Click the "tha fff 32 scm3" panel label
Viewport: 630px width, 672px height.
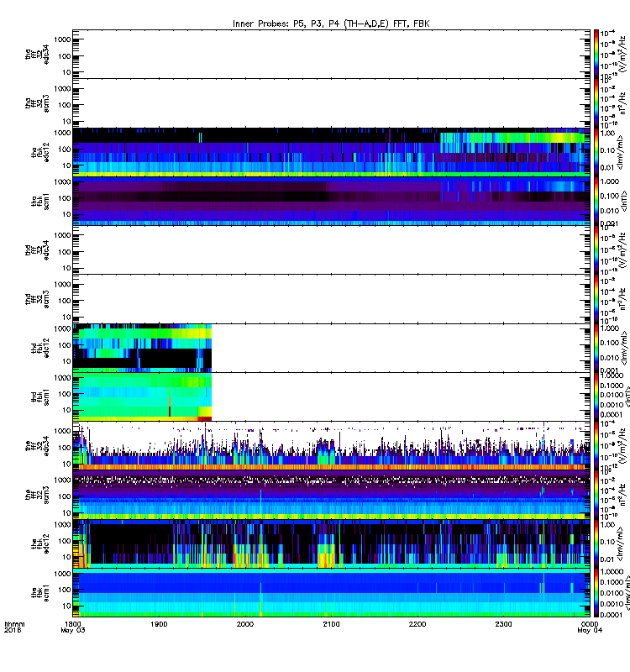37,103
